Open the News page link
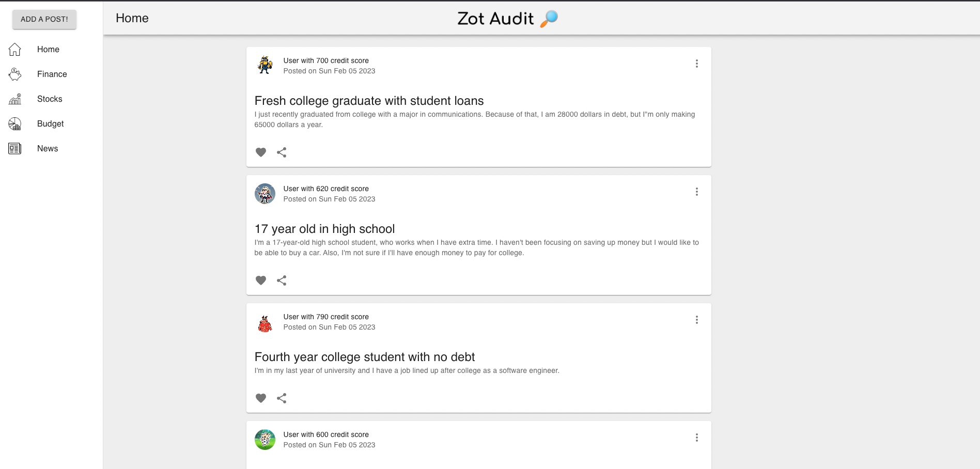980x469 pixels. coord(48,149)
